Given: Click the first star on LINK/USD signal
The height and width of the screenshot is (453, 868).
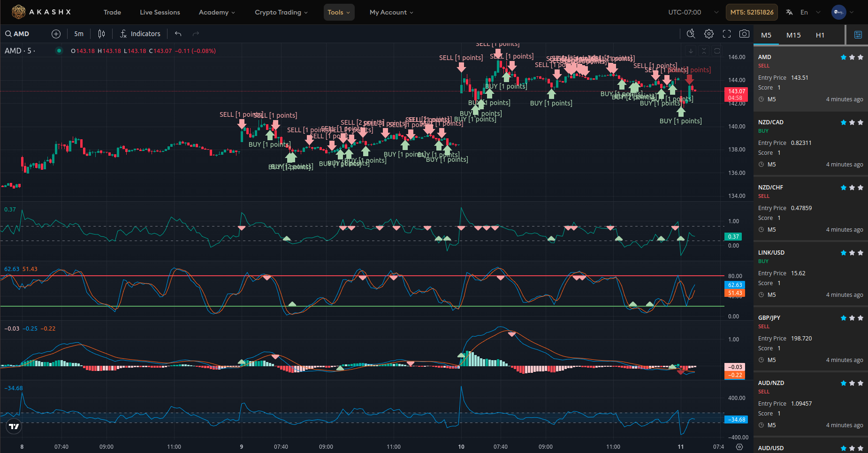Looking at the screenshot, I should pos(844,253).
